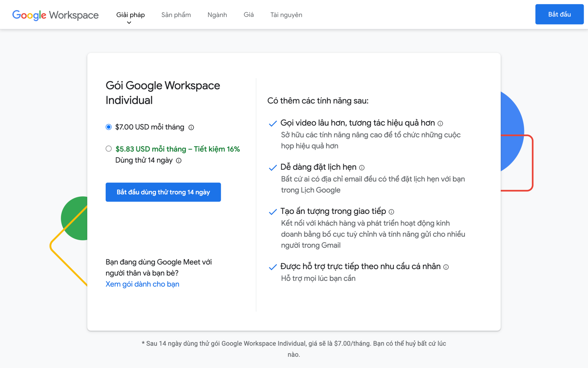Select the $7.00 USD monthly plan option
Image resolution: width=588 pixels, height=368 pixels.
coord(108,127)
